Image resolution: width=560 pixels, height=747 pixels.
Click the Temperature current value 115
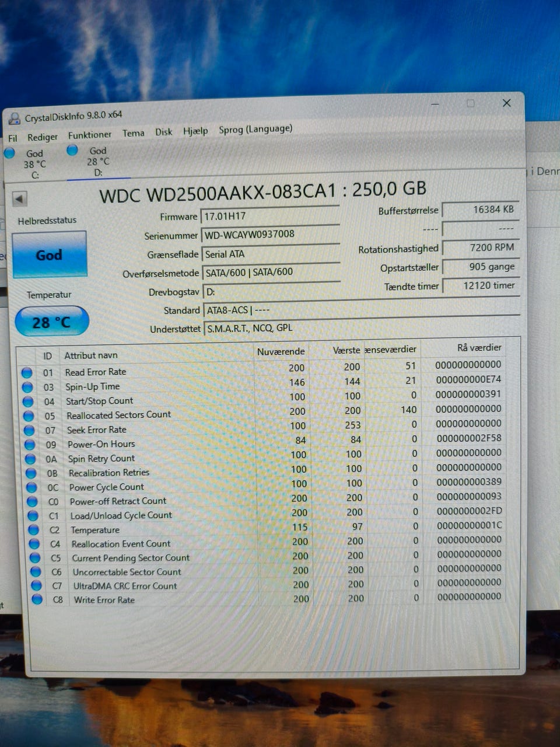coord(300,527)
